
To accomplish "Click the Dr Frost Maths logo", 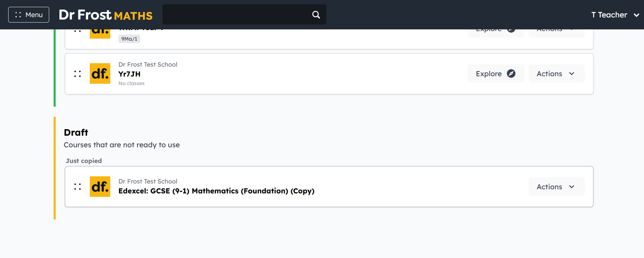I will point(106,15).
